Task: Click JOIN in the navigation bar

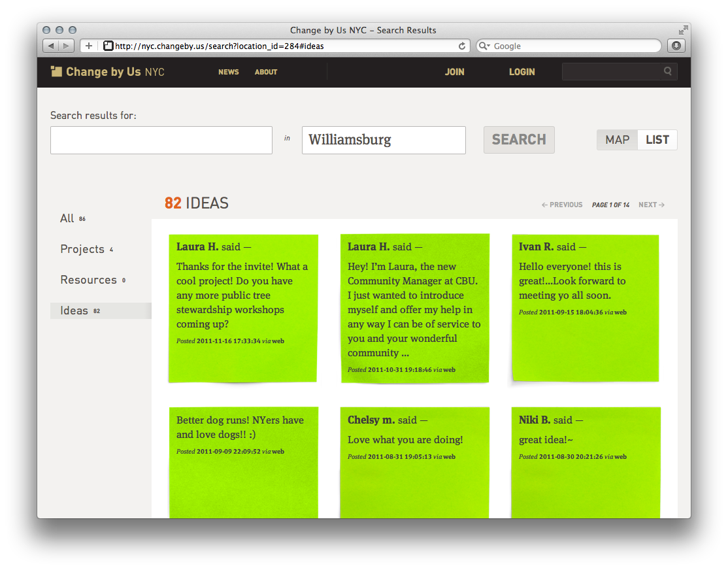Action: pos(455,72)
